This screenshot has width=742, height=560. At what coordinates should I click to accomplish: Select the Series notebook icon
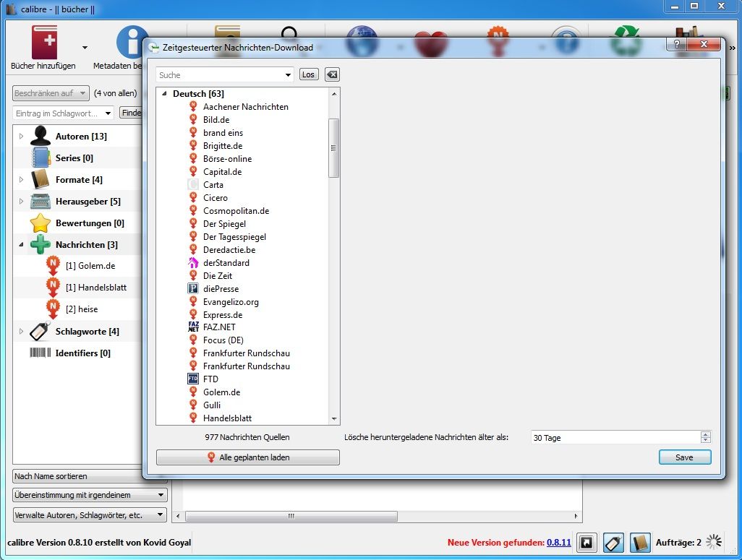pyautogui.click(x=40, y=158)
